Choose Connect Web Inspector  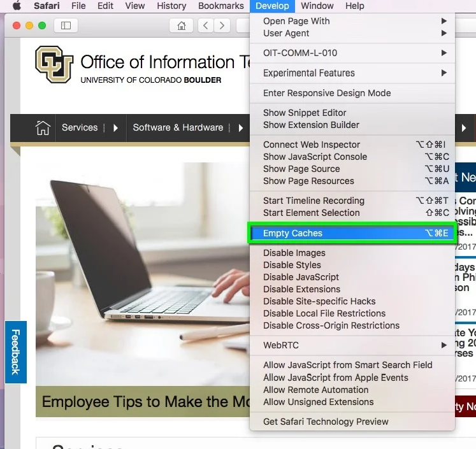point(352,145)
